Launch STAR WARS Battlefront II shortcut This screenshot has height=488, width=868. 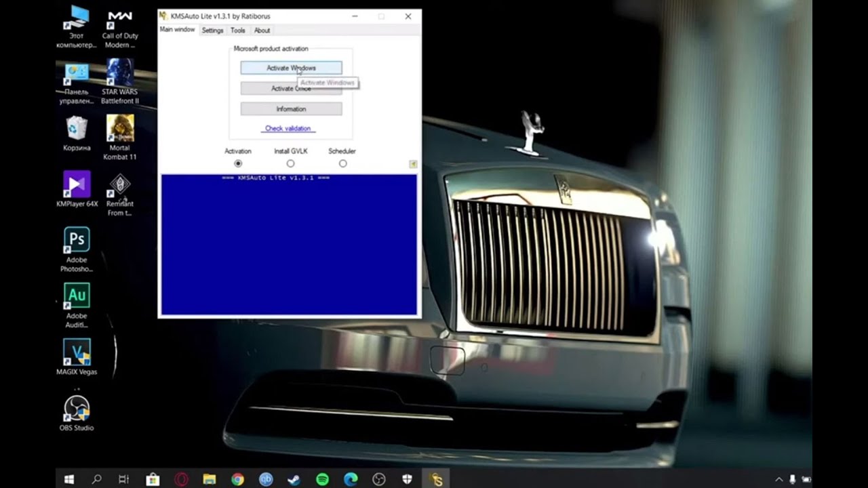[x=120, y=83]
